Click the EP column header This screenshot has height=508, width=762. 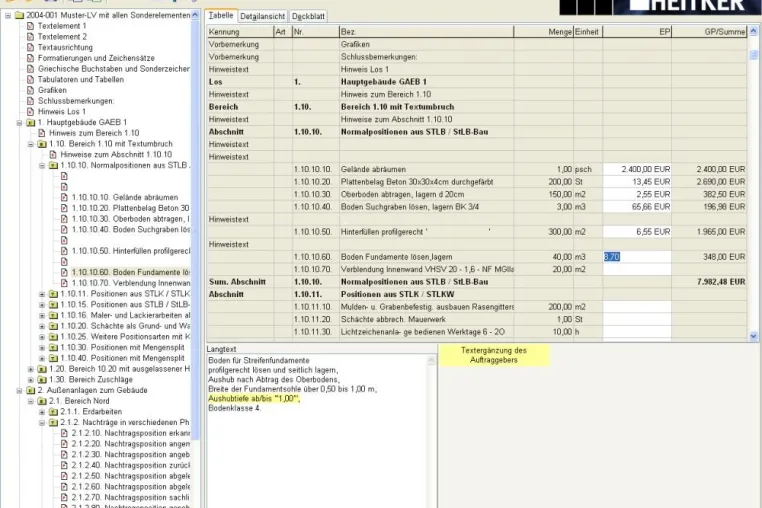[x=637, y=32]
